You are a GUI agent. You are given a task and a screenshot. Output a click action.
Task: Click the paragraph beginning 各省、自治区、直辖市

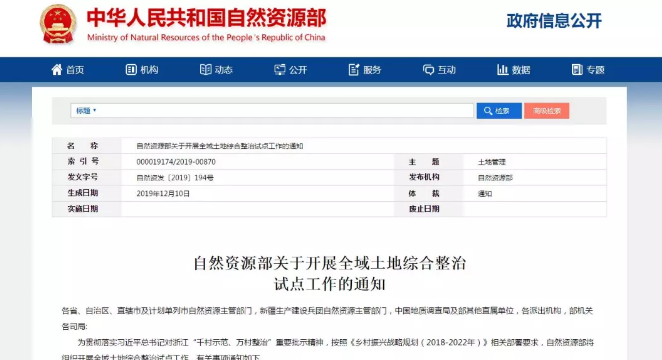coord(327,319)
